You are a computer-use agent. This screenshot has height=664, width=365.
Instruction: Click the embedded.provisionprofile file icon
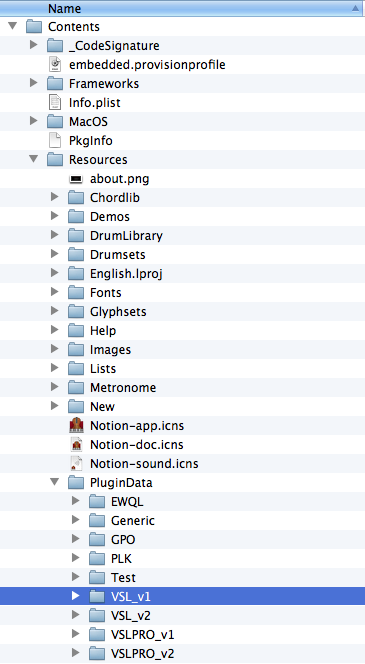pyautogui.click(x=55, y=64)
